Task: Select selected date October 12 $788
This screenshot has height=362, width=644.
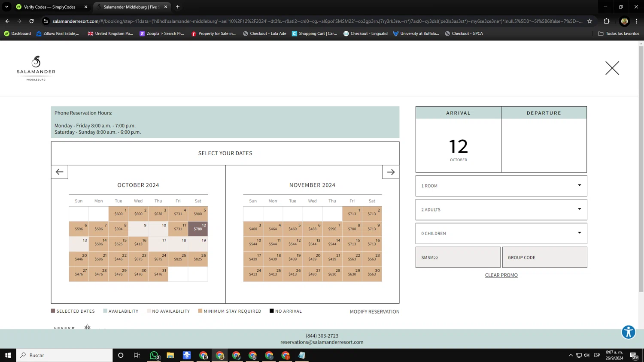Action: pyautogui.click(x=198, y=229)
